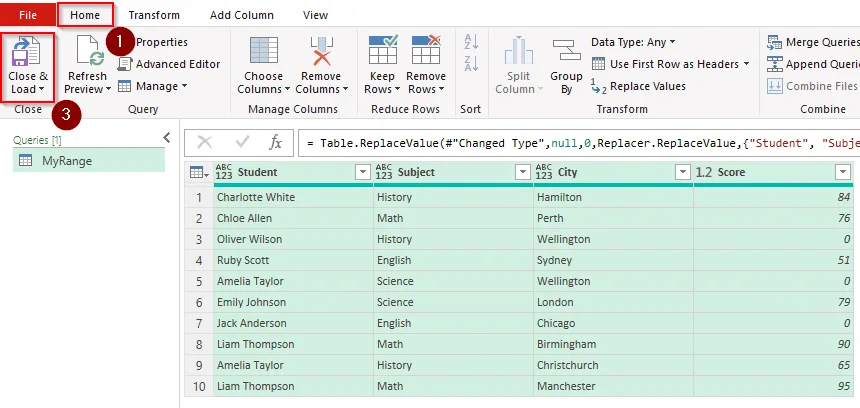Open the Student column filter dropdown
The height and width of the screenshot is (408, 860).
point(363,172)
